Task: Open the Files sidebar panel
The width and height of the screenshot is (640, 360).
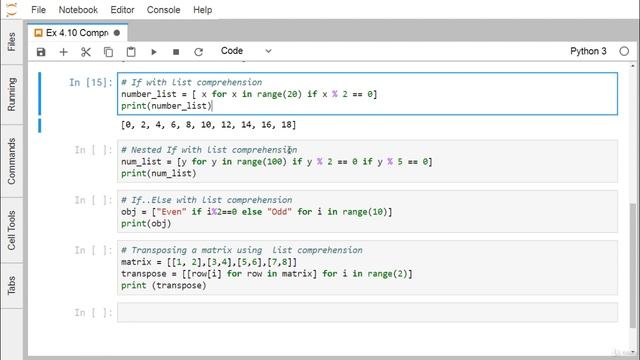Action: tap(11, 42)
